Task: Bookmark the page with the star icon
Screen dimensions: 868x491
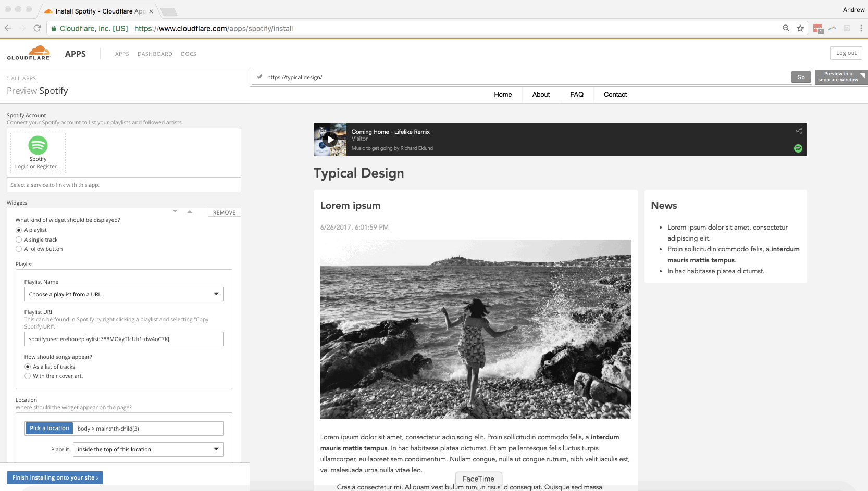Action: coord(800,28)
